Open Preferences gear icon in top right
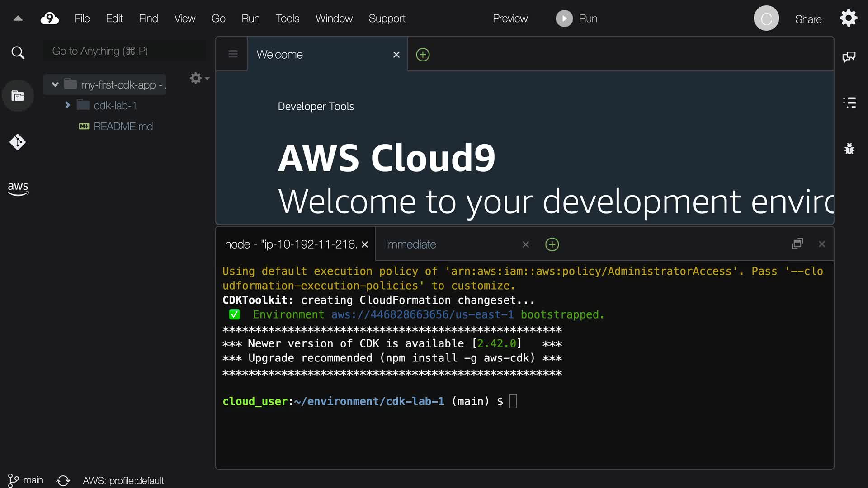 pos(848,19)
